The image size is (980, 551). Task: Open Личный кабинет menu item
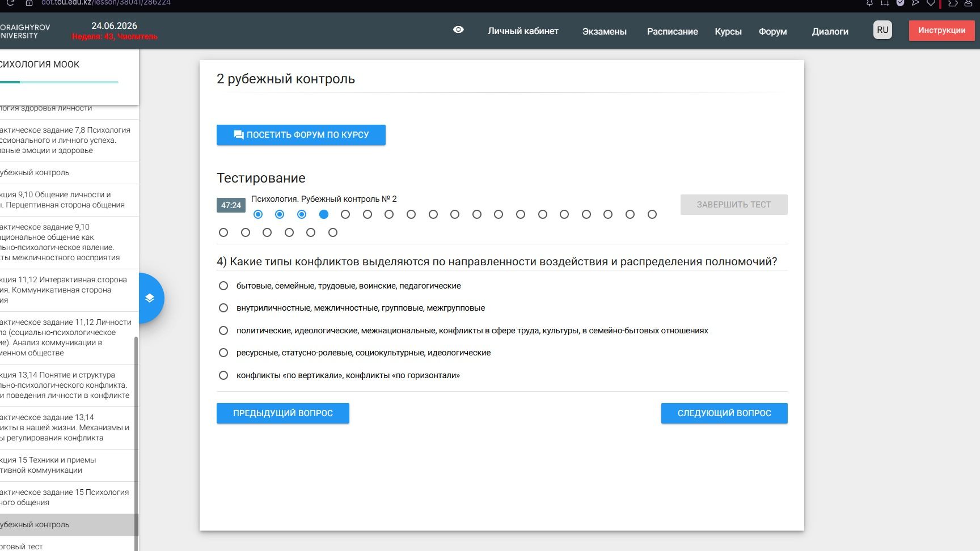coord(523,31)
